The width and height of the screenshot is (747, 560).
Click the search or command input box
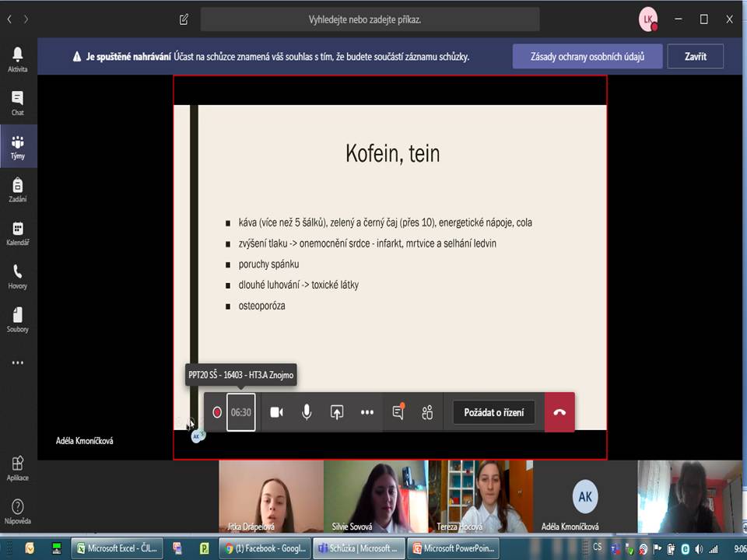click(370, 19)
